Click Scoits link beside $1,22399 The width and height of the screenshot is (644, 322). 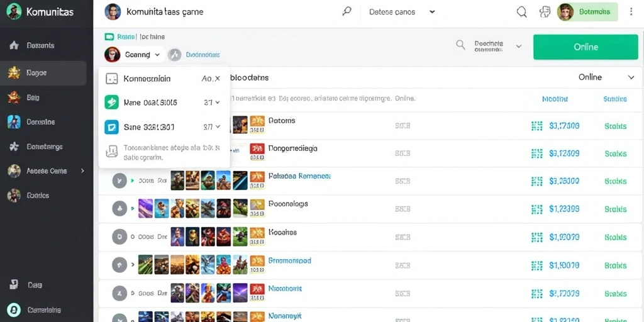pos(615,209)
